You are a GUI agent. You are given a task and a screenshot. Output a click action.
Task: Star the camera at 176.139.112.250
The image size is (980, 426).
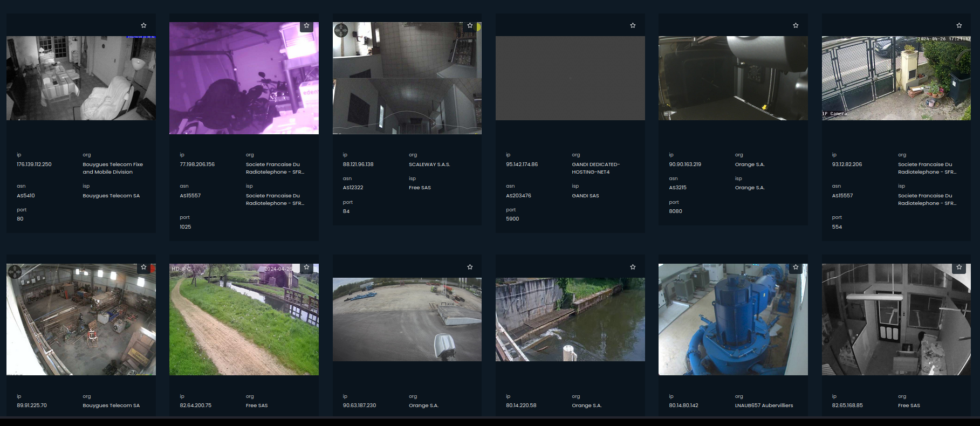[143, 25]
